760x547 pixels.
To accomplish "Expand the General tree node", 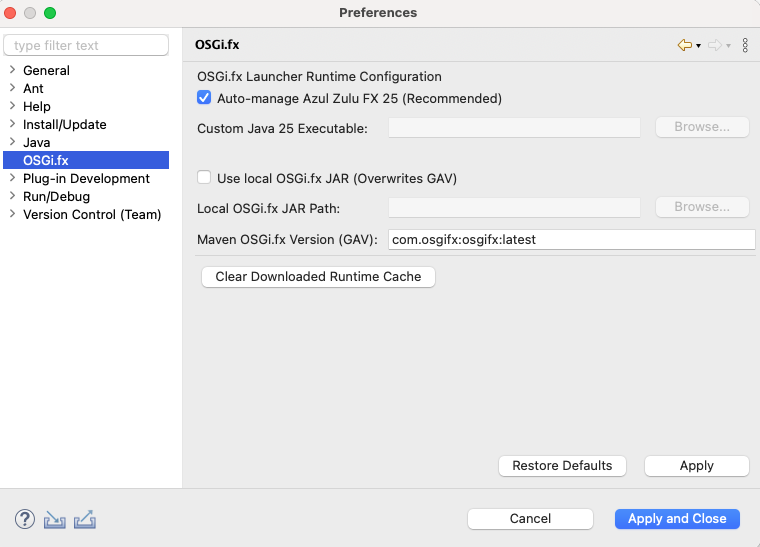I will click(x=13, y=70).
